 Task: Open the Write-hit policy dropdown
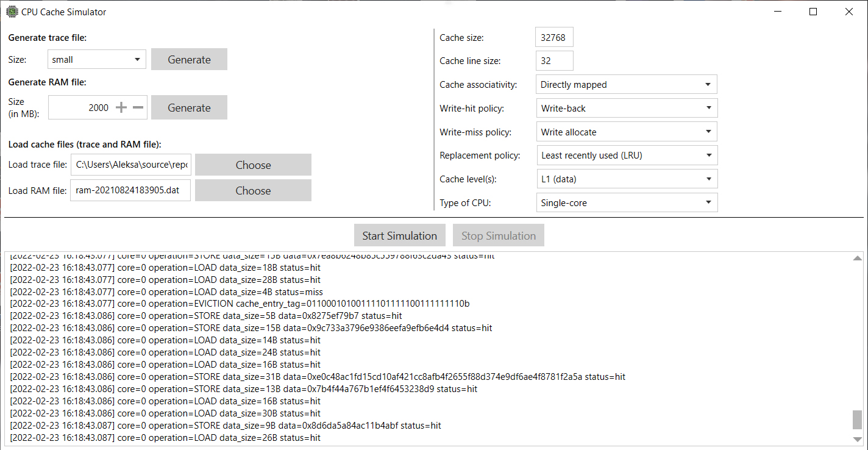(x=626, y=108)
